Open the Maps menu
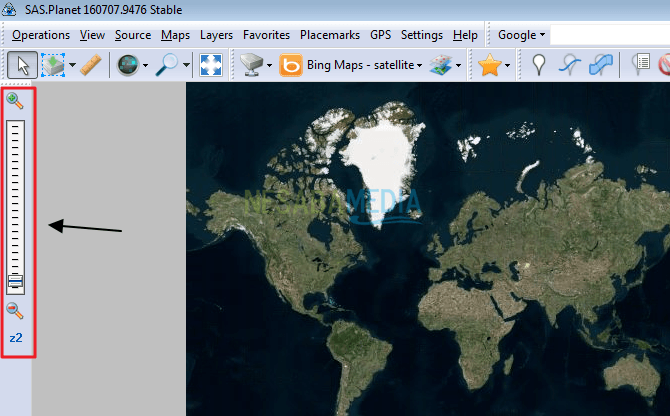 point(175,35)
